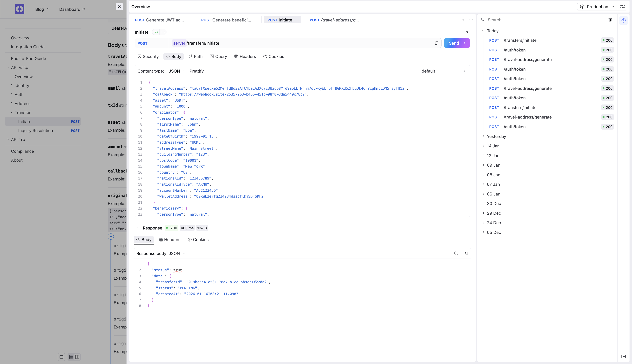Open the Production environment dropdown

pyautogui.click(x=597, y=7)
